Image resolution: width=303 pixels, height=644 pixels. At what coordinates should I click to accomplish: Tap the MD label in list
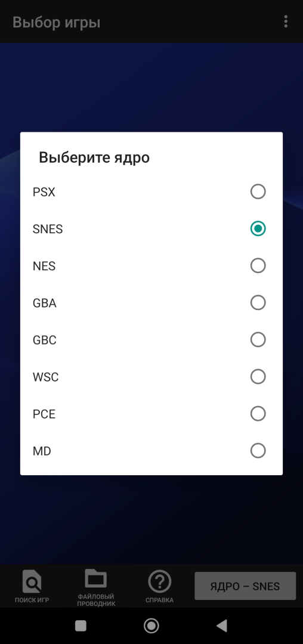pyautogui.click(x=42, y=451)
